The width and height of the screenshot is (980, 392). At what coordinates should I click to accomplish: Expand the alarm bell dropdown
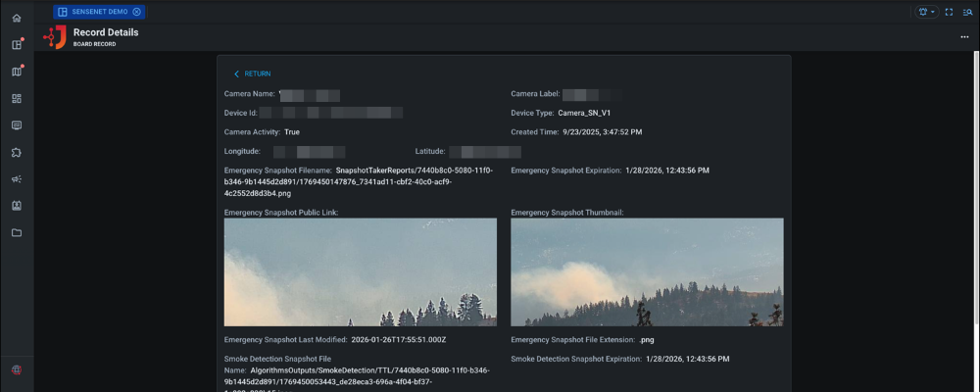tap(926, 12)
